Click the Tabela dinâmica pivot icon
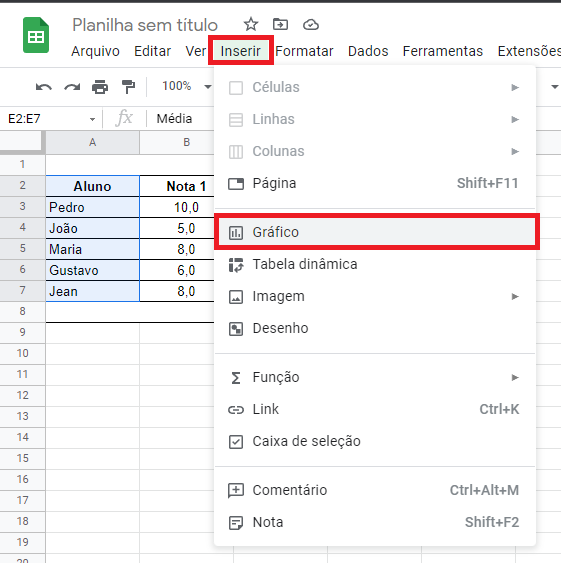 (x=236, y=265)
